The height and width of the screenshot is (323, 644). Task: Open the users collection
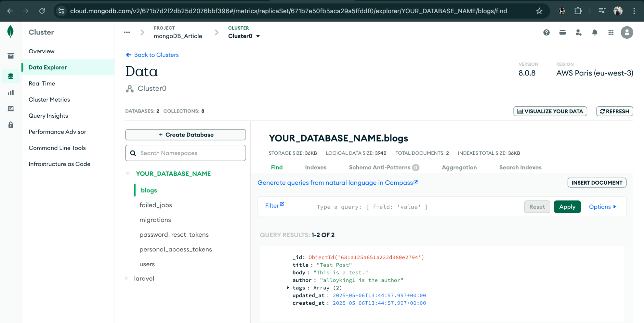tap(147, 264)
